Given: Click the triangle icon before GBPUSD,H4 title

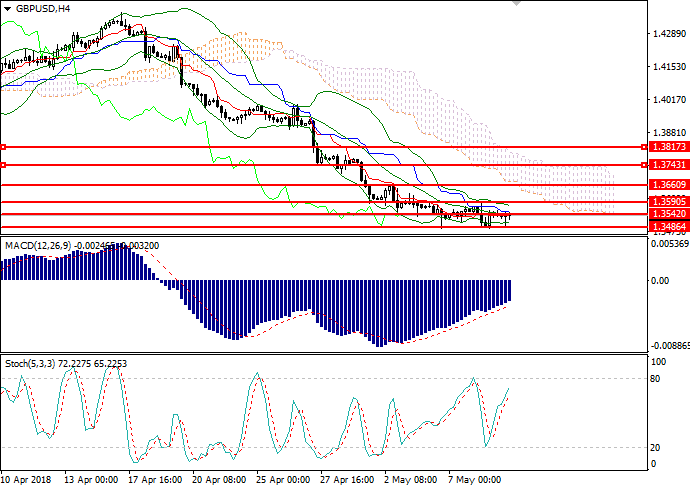Looking at the screenshot, I should (x=6, y=8).
